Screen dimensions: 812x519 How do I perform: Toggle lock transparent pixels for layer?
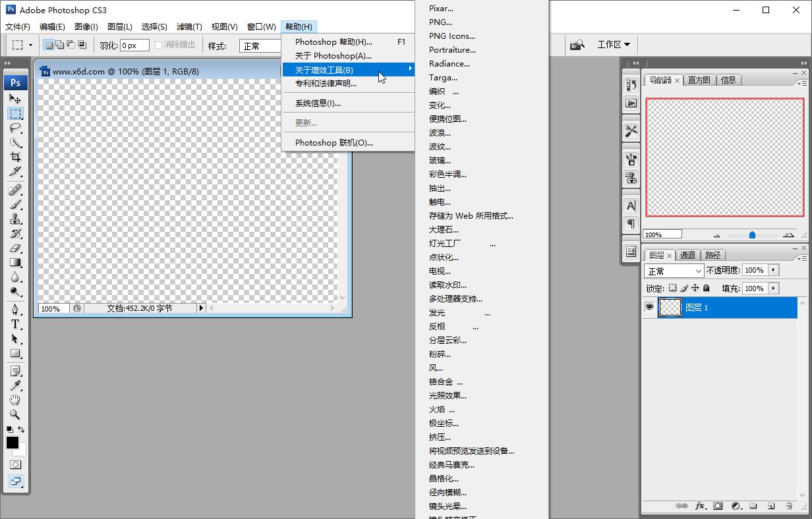[x=672, y=288]
